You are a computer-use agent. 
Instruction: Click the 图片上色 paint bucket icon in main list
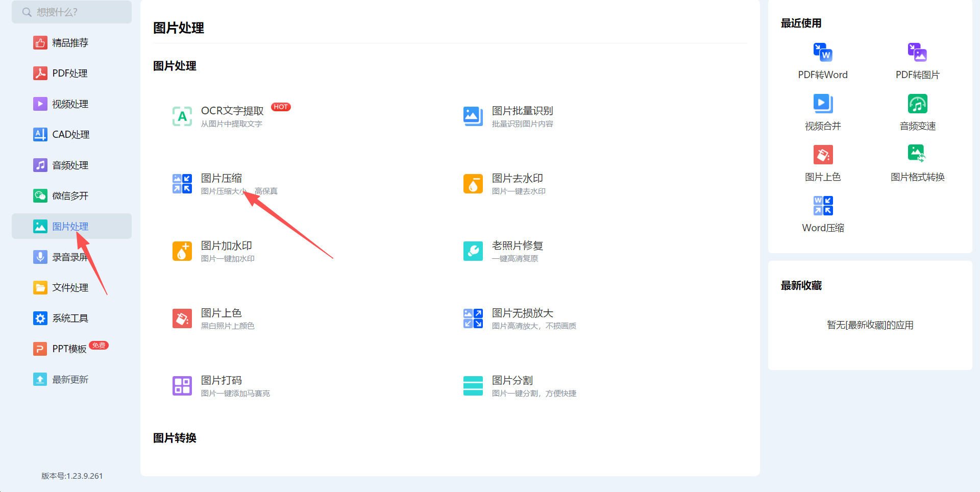point(182,318)
